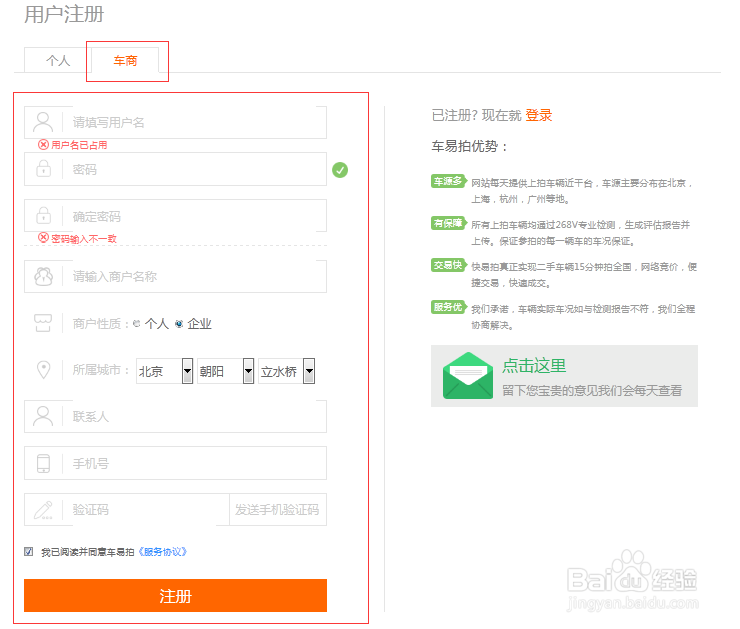The width and height of the screenshot is (740, 629).
Task: Click the location pin icon beside 所属城市
Action: [43, 370]
